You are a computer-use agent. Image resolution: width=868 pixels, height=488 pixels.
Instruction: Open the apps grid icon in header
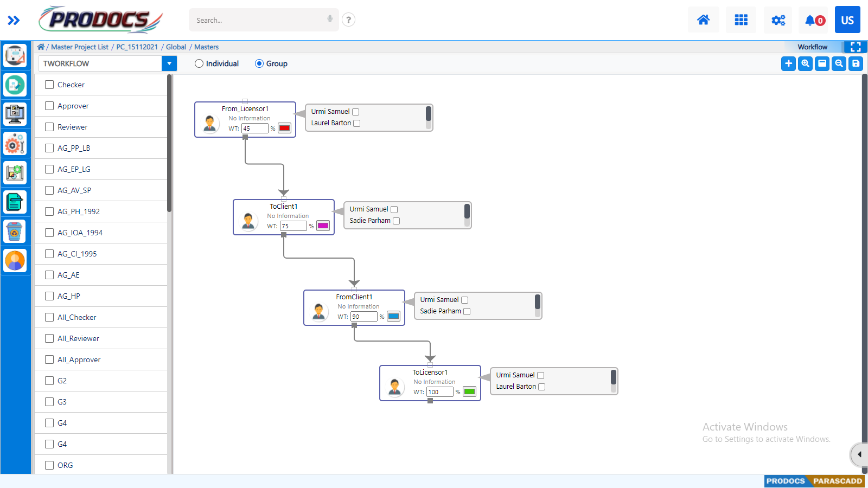click(741, 20)
